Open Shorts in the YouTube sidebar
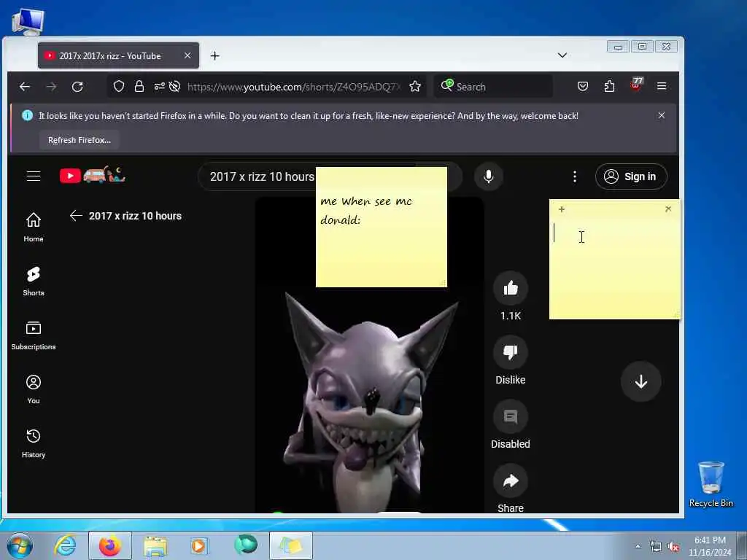 click(34, 281)
